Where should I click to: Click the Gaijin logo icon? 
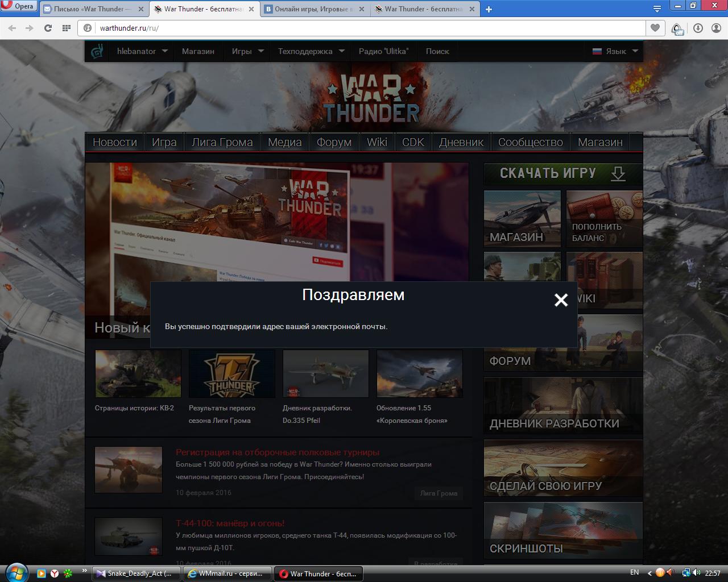pos(98,51)
